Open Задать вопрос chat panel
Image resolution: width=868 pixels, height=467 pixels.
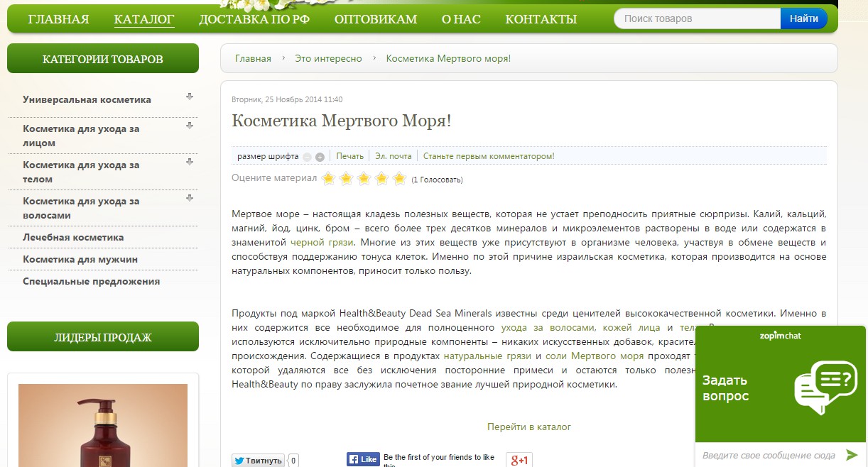pos(726,388)
